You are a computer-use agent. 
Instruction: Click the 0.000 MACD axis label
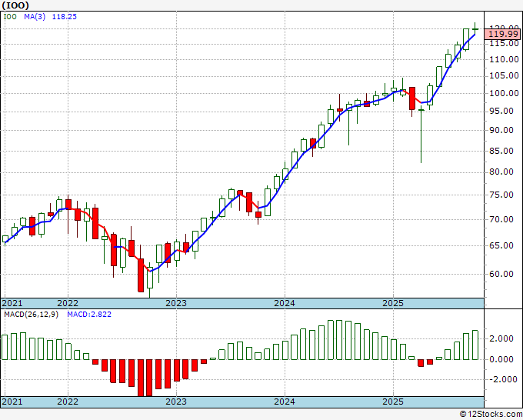tap(501, 359)
